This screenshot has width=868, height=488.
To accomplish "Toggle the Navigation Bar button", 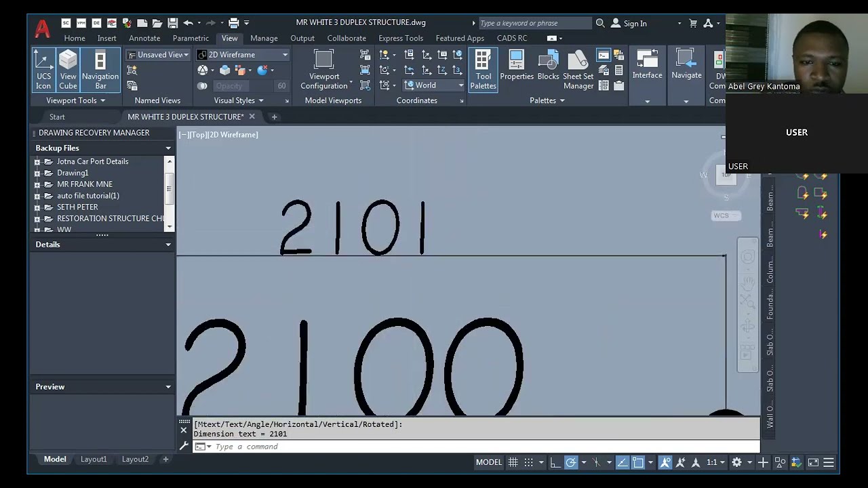I will point(100,70).
